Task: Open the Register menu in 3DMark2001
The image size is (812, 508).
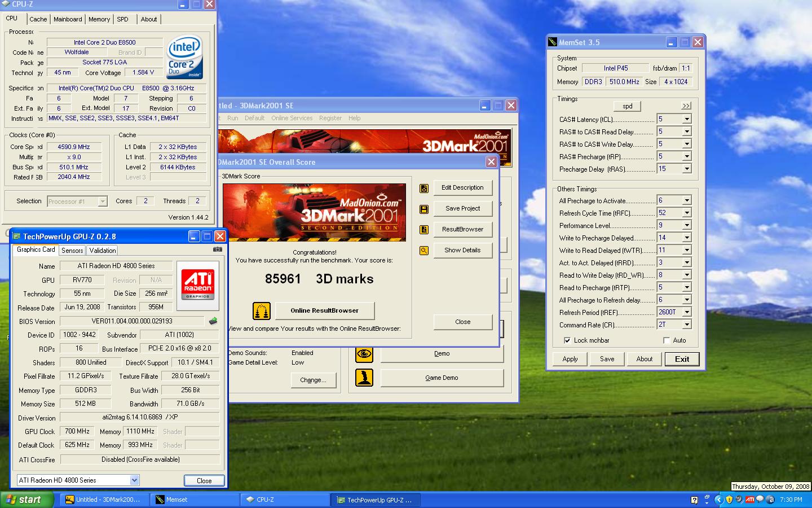Action: [x=330, y=118]
